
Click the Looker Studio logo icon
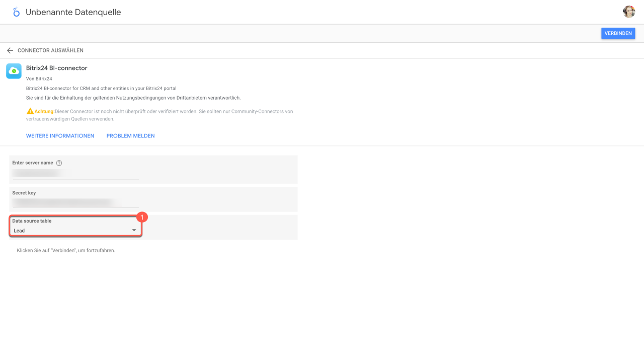pyautogui.click(x=16, y=12)
